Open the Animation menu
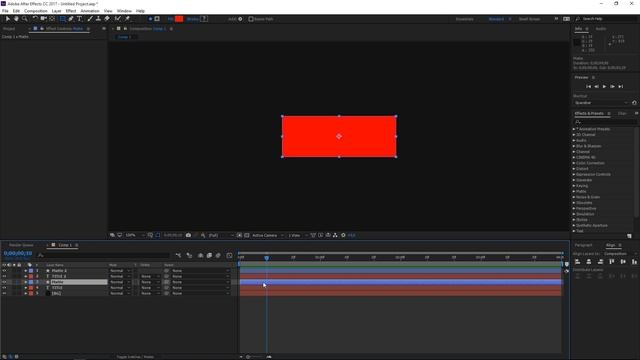The width and height of the screenshot is (640, 360). pyautogui.click(x=90, y=11)
